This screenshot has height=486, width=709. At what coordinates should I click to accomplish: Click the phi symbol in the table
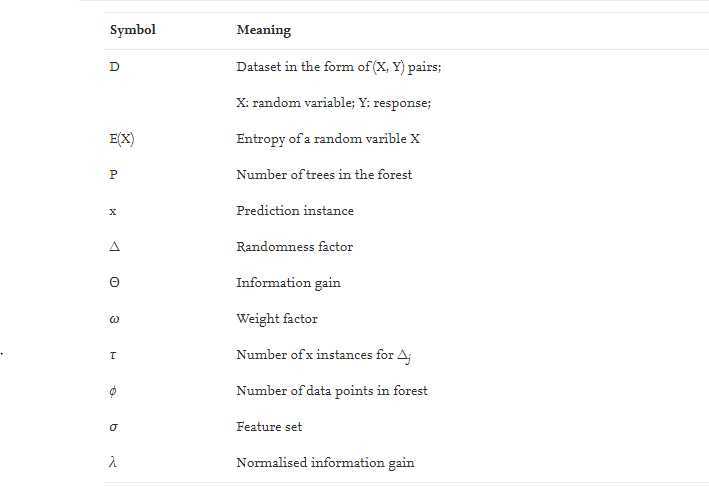click(113, 391)
